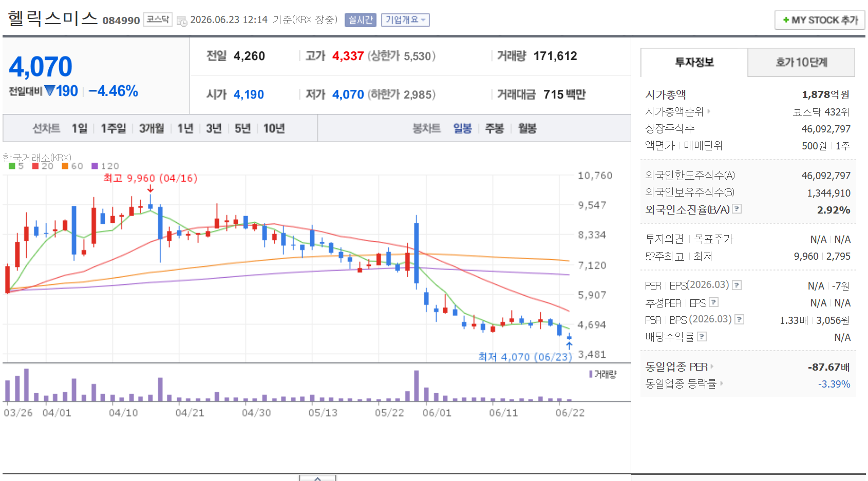Select 1일 line chart period
The width and height of the screenshot is (868, 481).
pos(80,128)
